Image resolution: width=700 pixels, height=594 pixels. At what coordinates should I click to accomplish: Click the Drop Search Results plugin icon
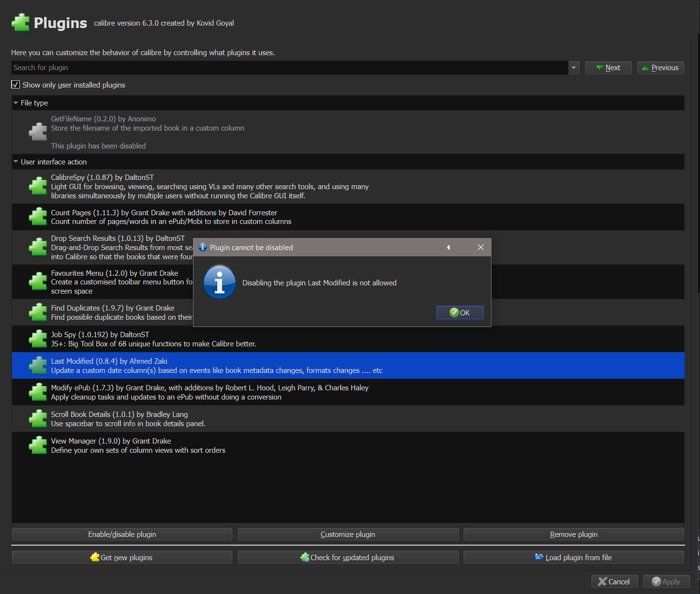pyautogui.click(x=38, y=247)
